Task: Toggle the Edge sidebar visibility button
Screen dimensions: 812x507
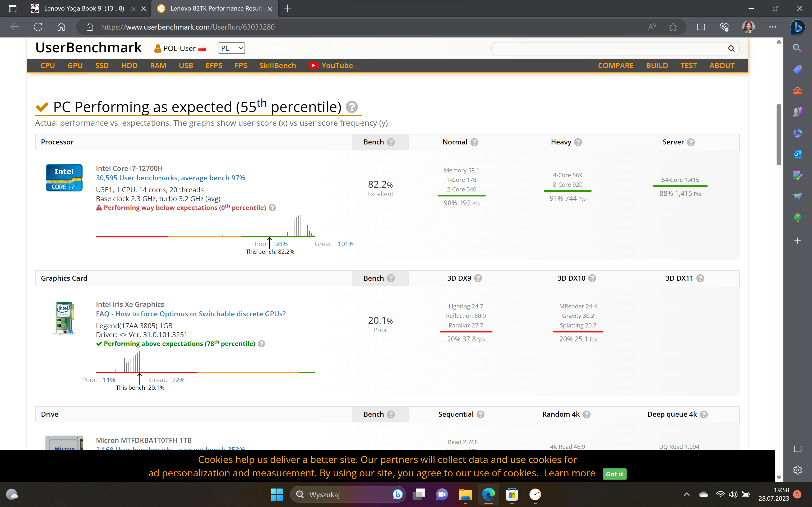Action: pos(797,449)
